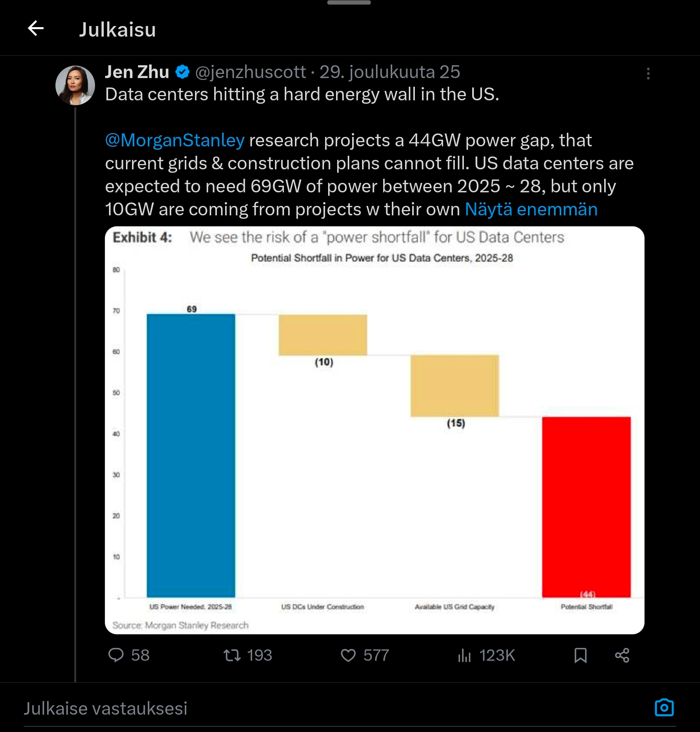700x732 pixels.
Task: Open the three-dot post options menu
Action: pyautogui.click(x=648, y=74)
